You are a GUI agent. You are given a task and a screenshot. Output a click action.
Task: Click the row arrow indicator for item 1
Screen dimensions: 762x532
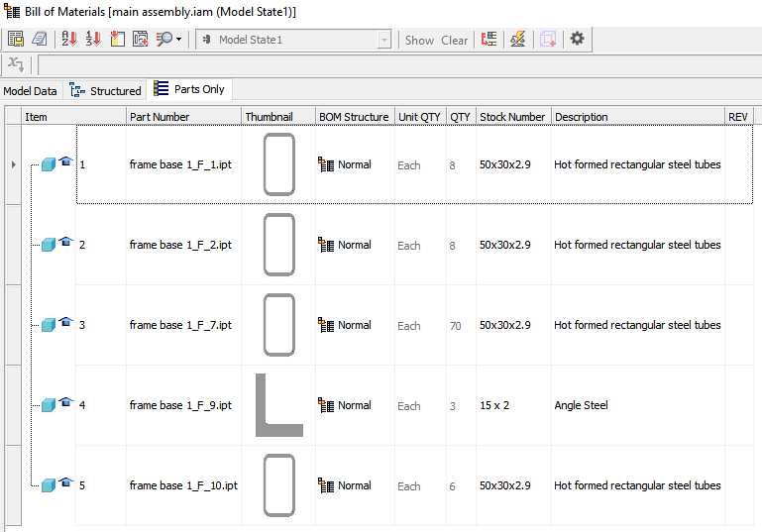(13, 164)
